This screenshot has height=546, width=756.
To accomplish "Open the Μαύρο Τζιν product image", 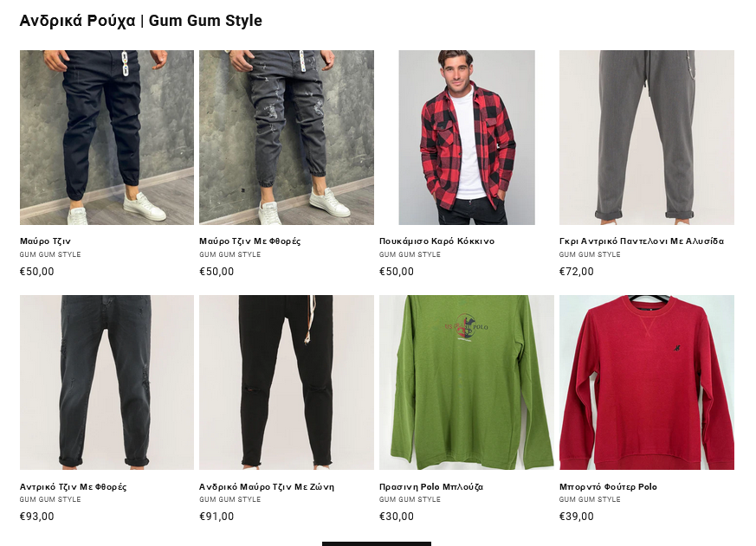I will click(x=107, y=138).
